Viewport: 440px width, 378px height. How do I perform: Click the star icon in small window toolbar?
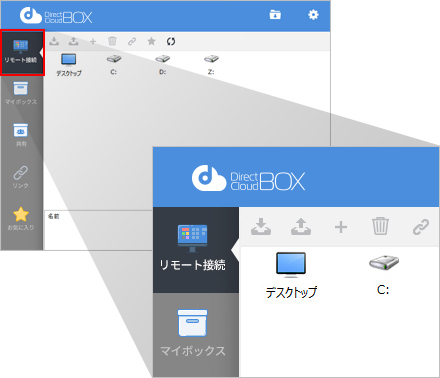pyautogui.click(x=151, y=41)
